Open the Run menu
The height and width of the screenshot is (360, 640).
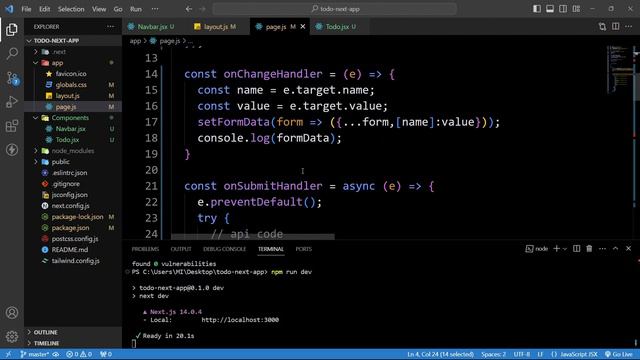136,9
